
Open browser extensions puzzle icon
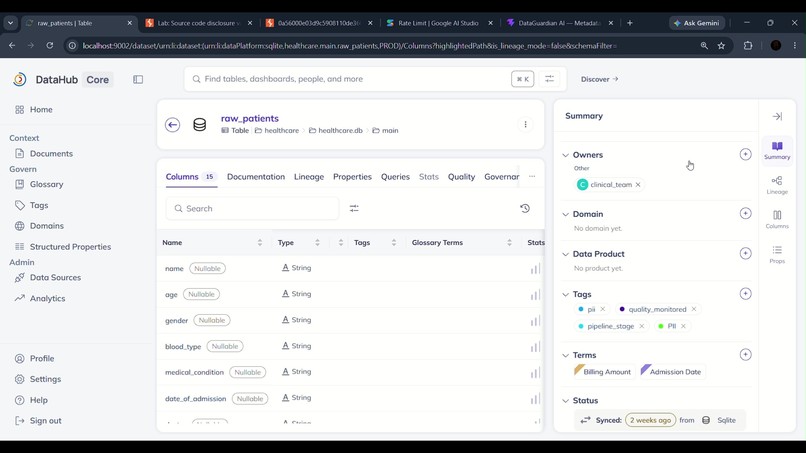click(748, 46)
